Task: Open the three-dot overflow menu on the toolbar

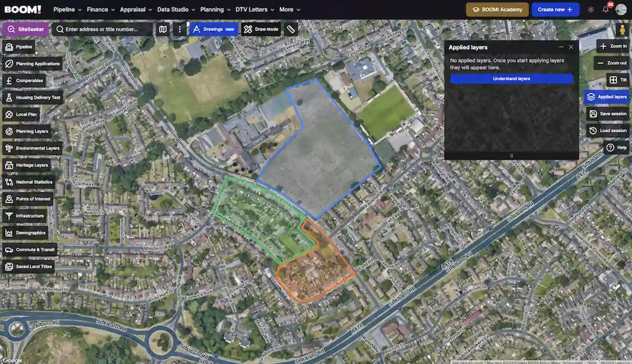Action: [x=180, y=29]
